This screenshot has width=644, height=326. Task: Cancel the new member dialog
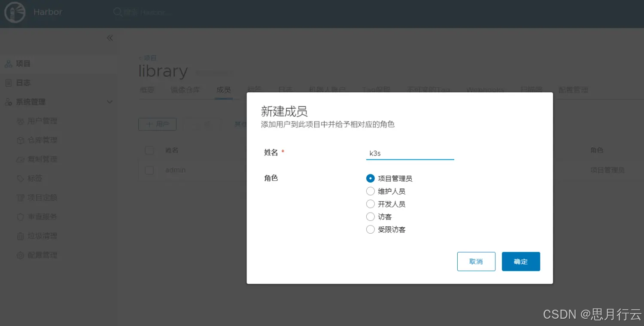coord(476,261)
